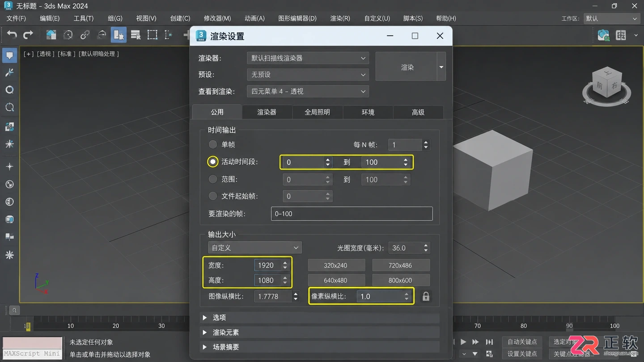
Task: Open the Select by Name list icon
Action: pyautogui.click(x=136, y=35)
